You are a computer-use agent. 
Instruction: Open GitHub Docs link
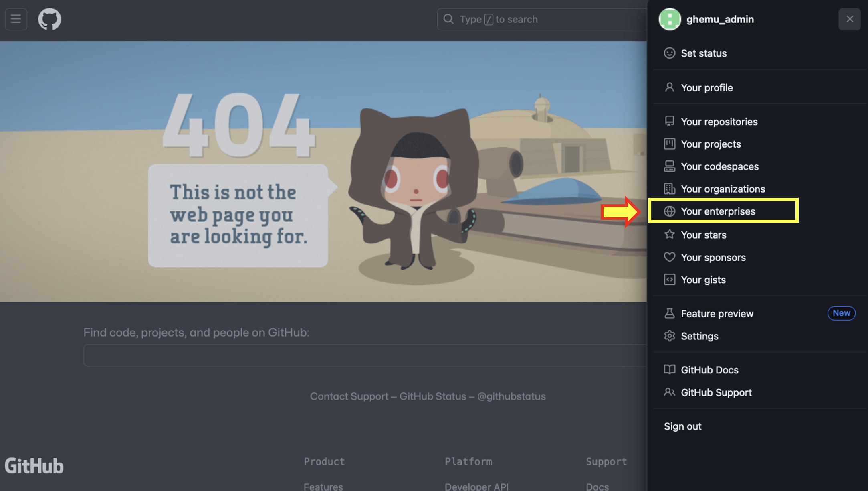point(757,370)
